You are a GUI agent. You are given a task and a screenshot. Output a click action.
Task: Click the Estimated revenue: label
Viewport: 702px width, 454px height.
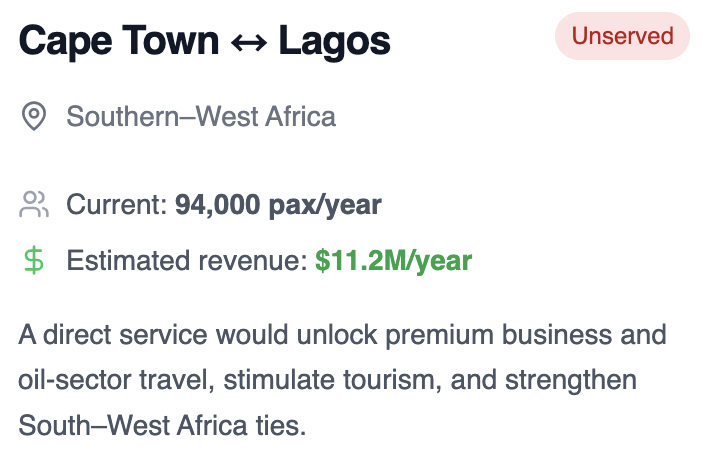tap(187, 261)
